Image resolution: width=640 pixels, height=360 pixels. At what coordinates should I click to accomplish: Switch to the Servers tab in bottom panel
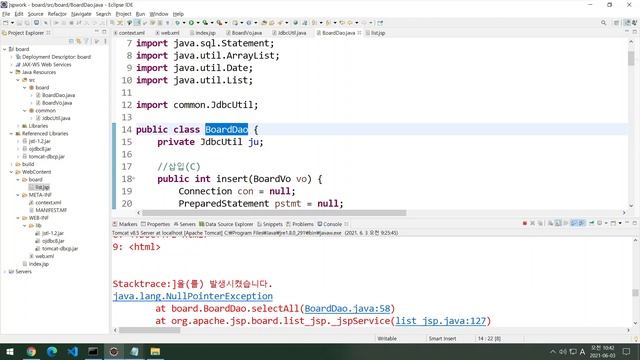184,224
